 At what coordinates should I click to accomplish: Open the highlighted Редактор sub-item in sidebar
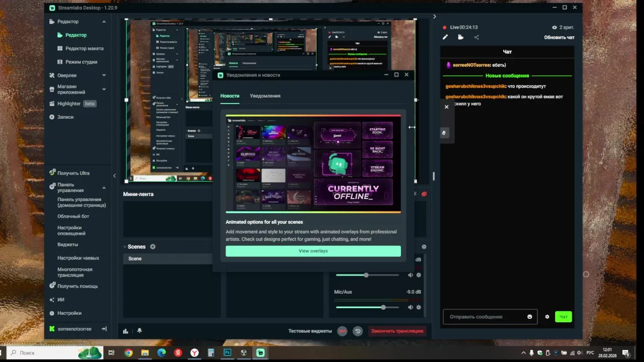[x=76, y=35]
